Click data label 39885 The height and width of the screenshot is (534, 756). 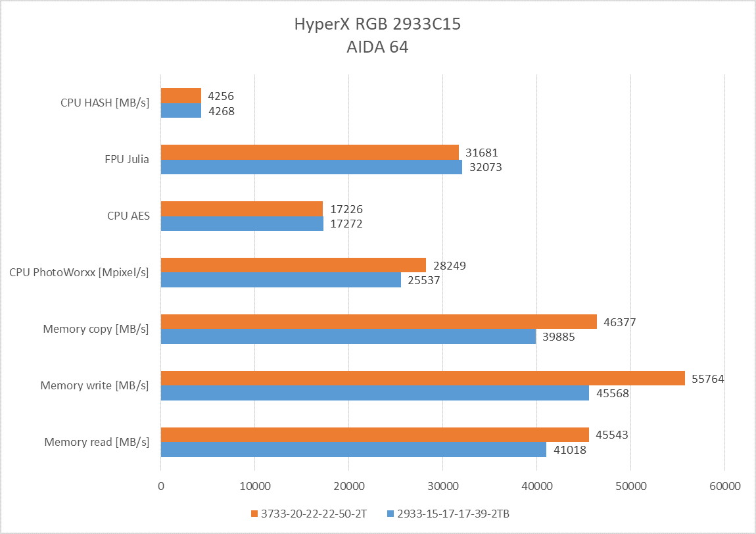click(x=558, y=337)
